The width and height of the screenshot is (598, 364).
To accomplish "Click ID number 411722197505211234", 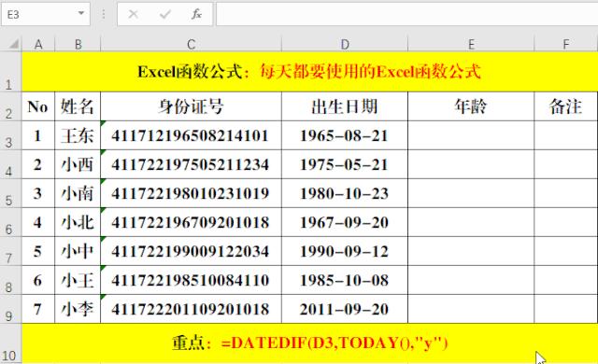I will [x=191, y=164].
